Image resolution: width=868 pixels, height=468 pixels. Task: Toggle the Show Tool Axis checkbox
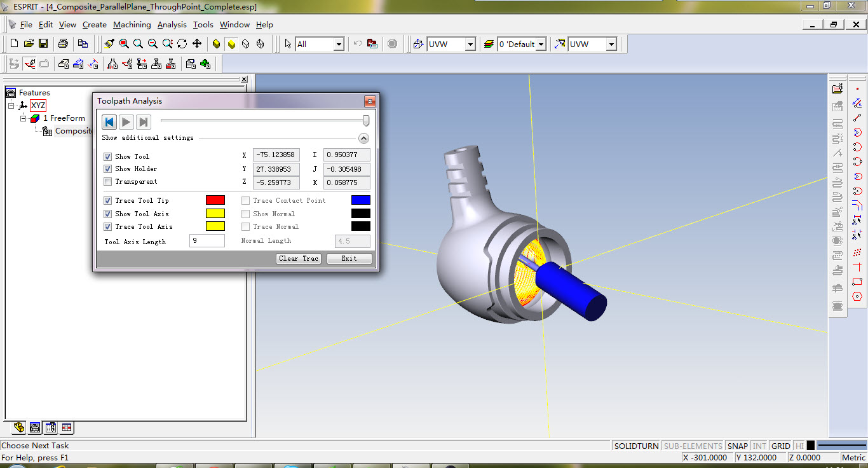[x=107, y=214]
